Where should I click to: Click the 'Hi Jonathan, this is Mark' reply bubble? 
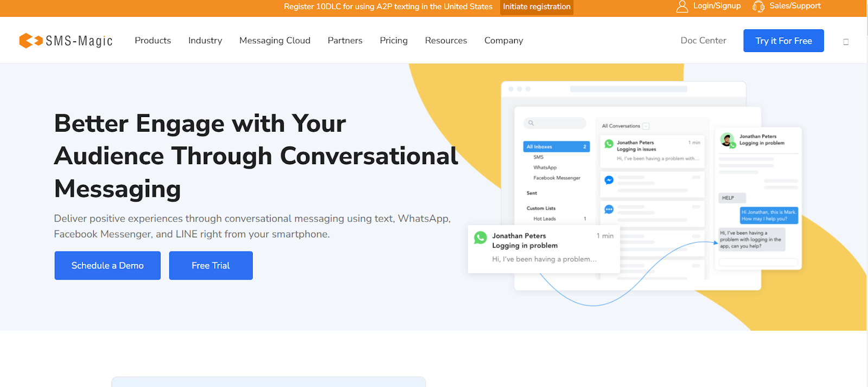pos(769,216)
